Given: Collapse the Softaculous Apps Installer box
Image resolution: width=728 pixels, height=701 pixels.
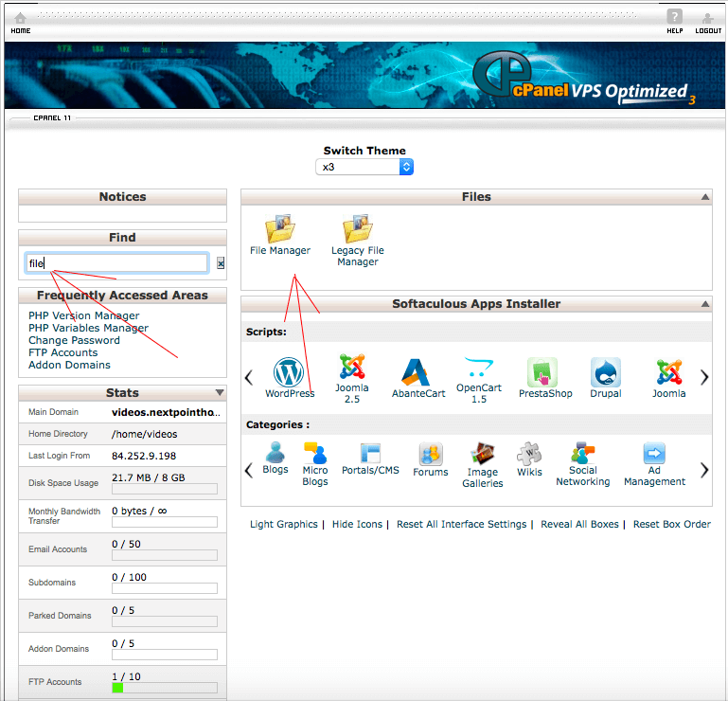Looking at the screenshot, I should (704, 304).
